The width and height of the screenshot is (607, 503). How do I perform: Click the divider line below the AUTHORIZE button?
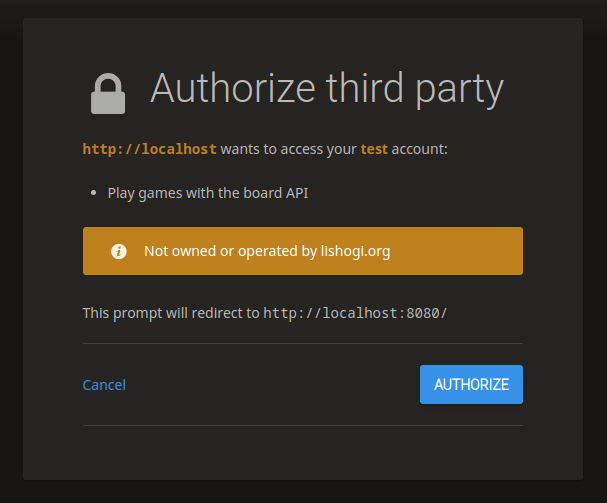(x=302, y=426)
